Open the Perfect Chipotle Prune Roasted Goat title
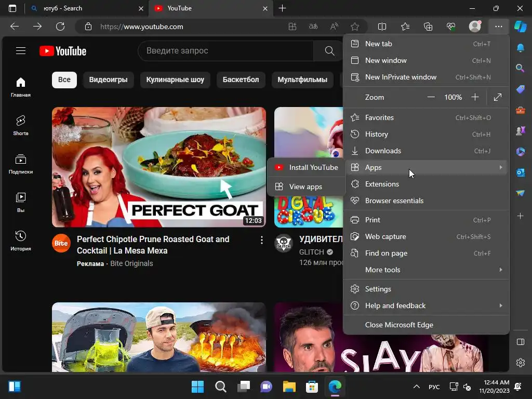Viewport: 532px width, 399px height. coord(153,245)
